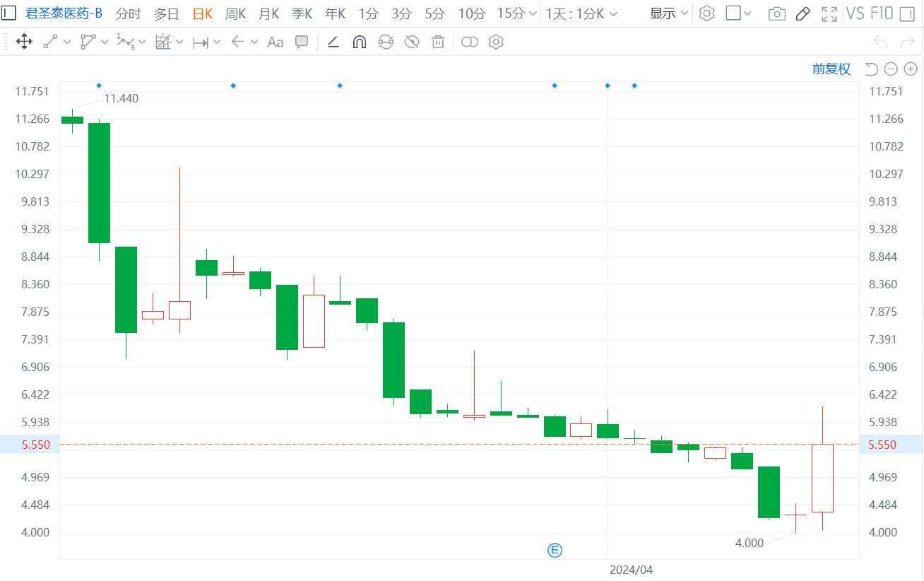Click the leftmost blue diamond event marker
This screenshot has height=581, width=924.
coord(99,86)
